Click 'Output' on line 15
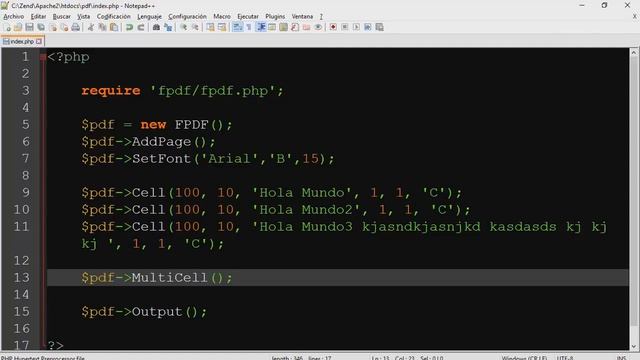Viewport: 640px width, 360px height. pyautogui.click(x=157, y=312)
